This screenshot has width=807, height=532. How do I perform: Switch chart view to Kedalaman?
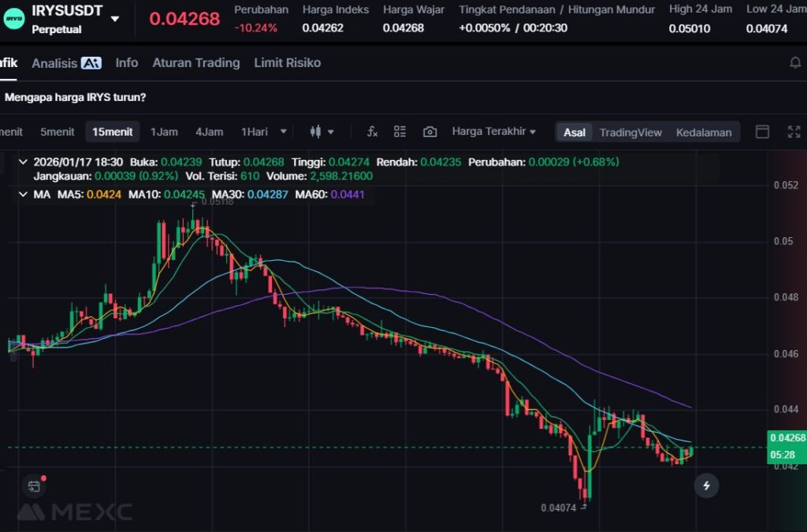703,132
